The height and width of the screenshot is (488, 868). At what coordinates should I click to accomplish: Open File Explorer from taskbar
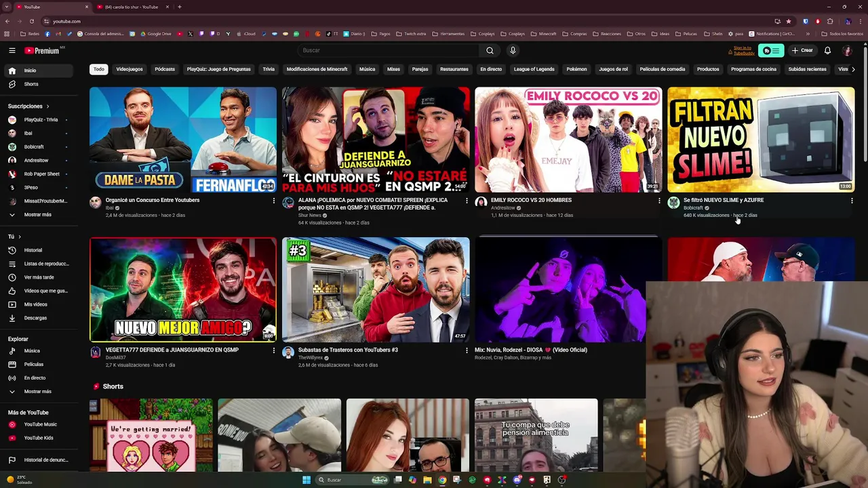tap(427, 480)
